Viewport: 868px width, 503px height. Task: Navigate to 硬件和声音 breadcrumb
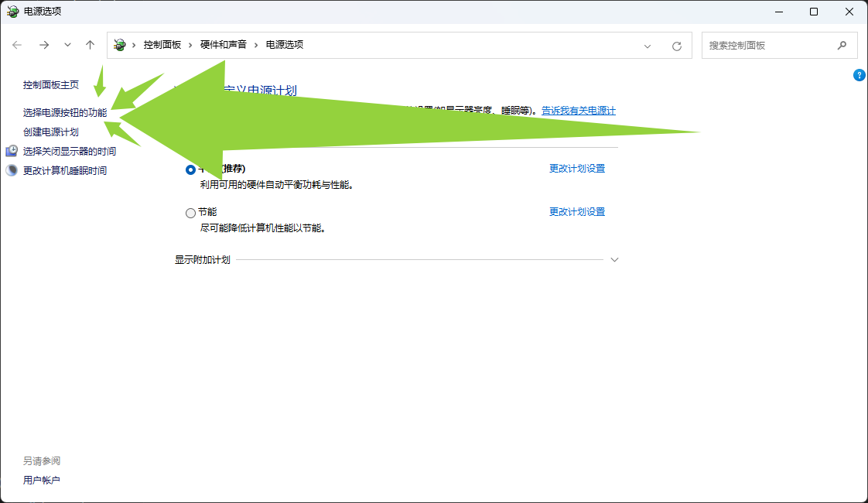coord(223,45)
